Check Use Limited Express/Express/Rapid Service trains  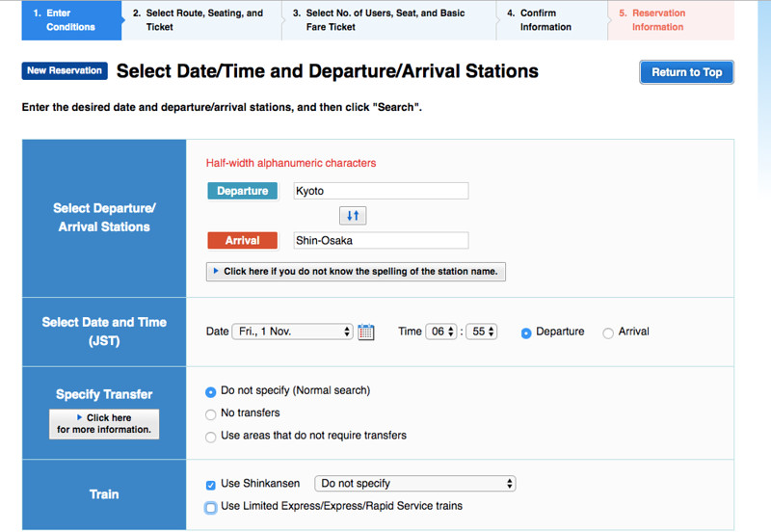pos(210,507)
